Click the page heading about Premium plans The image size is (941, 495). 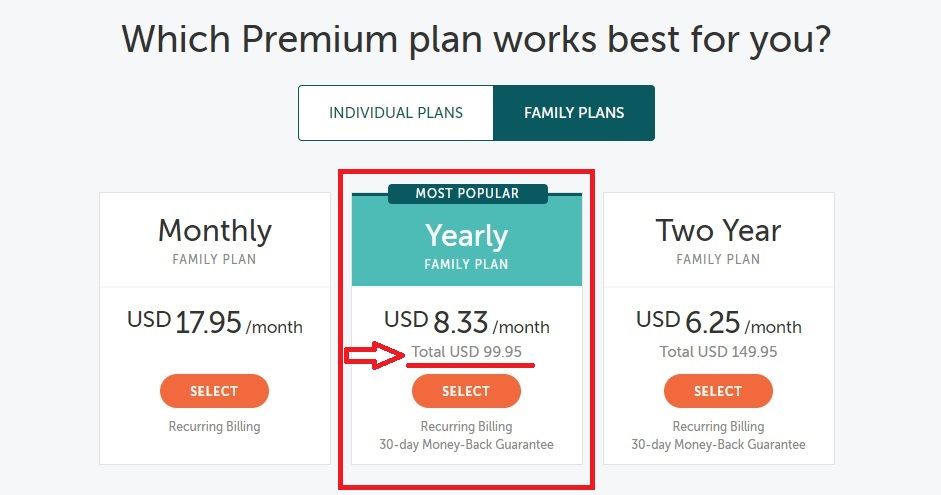pyautogui.click(x=477, y=40)
